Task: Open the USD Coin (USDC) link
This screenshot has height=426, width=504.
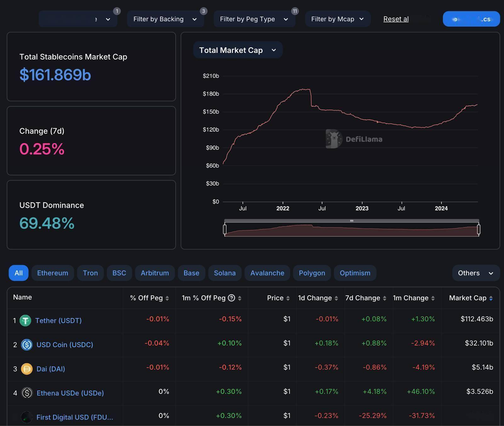Action: [65, 345]
